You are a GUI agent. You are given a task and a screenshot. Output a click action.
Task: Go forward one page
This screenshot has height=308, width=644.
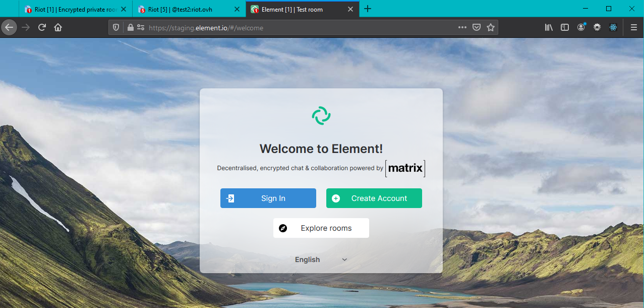[26, 28]
